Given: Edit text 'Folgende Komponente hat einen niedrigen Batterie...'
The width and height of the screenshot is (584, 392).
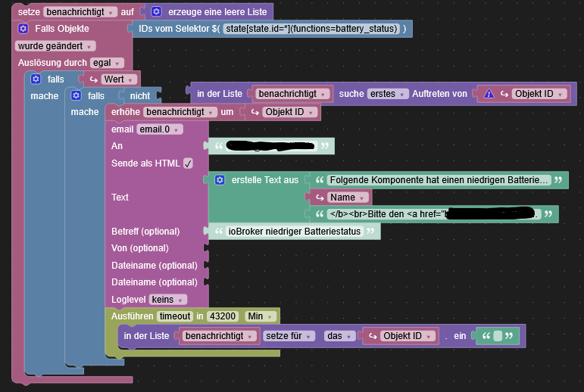Looking at the screenshot, I should (x=439, y=180).
